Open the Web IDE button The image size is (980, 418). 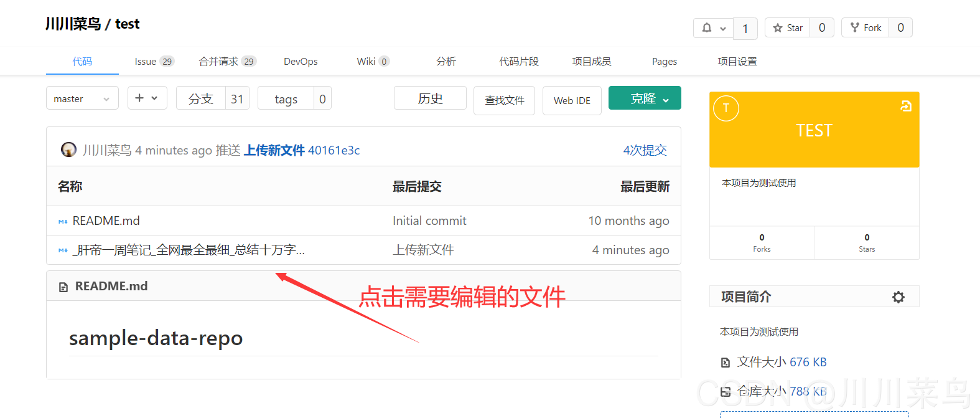tap(572, 100)
